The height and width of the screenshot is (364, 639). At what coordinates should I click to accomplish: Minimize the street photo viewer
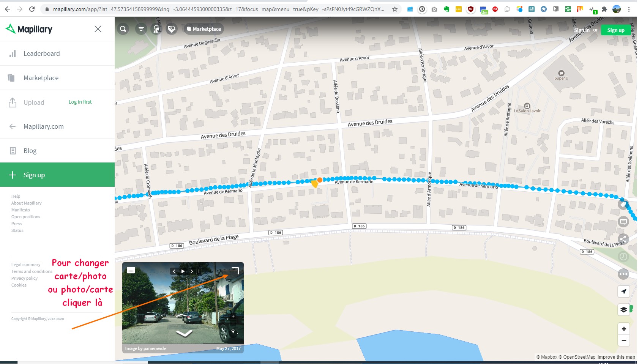click(x=131, y=270)
